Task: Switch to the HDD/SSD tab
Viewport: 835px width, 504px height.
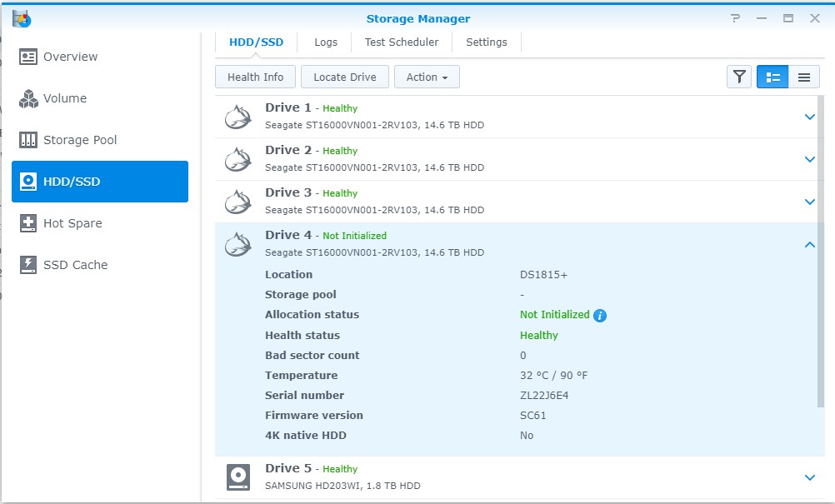Action: [x=256, y=42]
